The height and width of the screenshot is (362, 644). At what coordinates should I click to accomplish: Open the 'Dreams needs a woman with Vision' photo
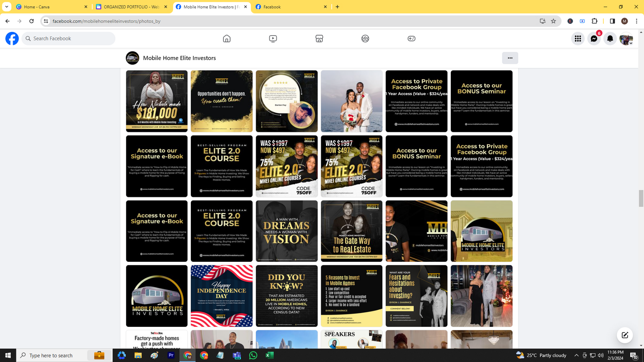coord(287,231)
